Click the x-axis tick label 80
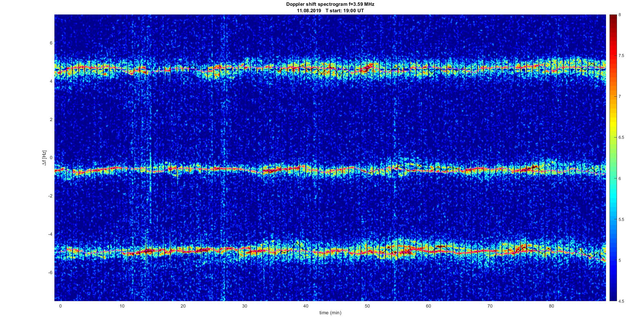The height and width of the screenshot is (323, 644). click(x=551, y=306)
